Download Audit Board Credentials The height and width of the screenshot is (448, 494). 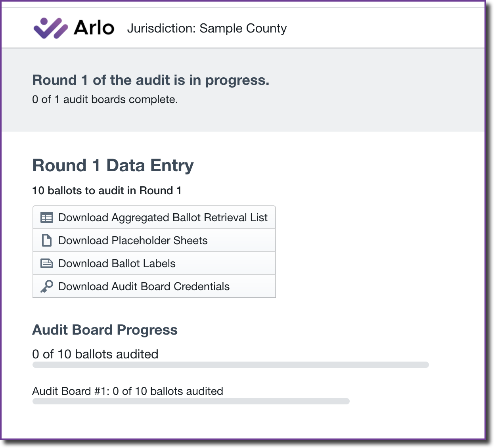[x=154, y=286]
